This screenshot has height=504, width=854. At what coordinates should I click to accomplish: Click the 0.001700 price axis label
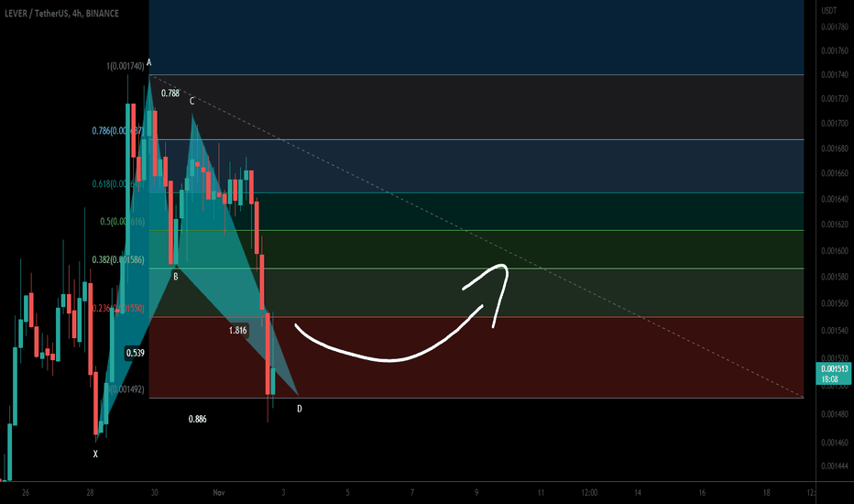coord(835,123)
